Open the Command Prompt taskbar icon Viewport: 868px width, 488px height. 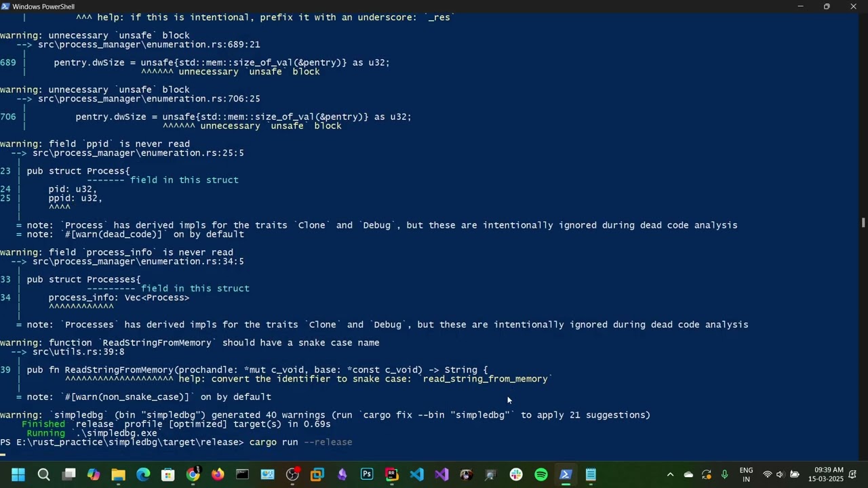click(243, 474)
